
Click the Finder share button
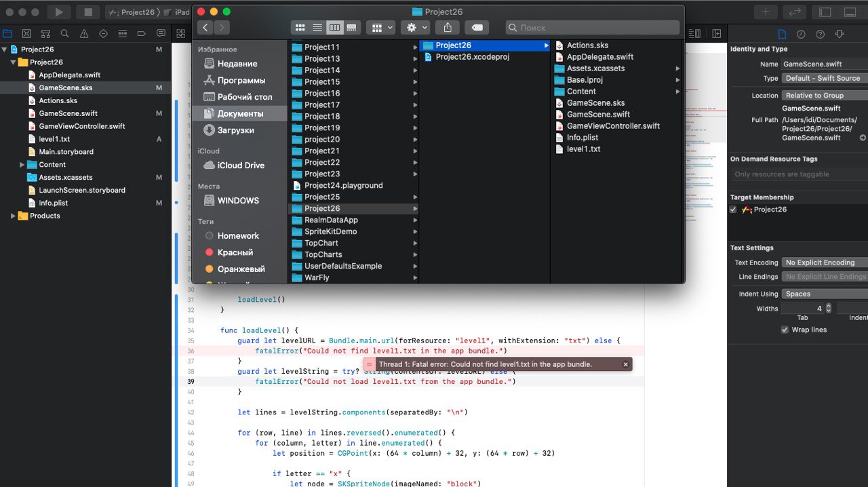point(448,27)
